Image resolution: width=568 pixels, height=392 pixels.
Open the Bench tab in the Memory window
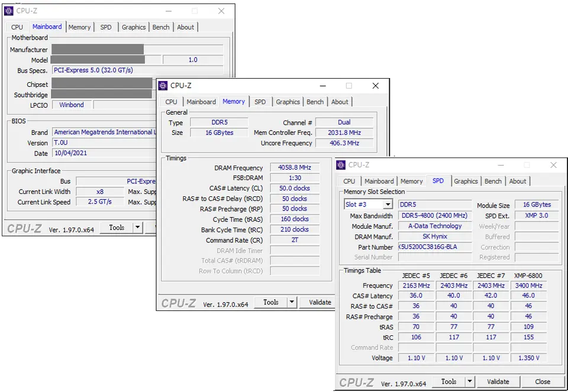315,101
